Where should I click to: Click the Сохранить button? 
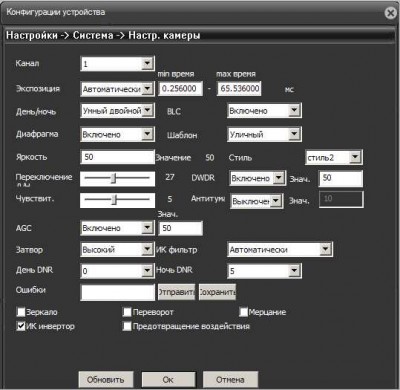[217, 292]
